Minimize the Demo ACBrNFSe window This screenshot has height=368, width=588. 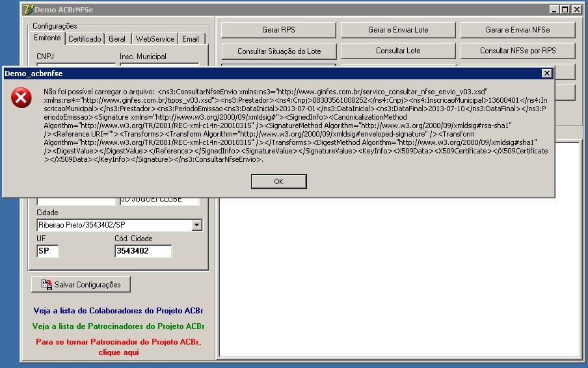click(554, 10)
